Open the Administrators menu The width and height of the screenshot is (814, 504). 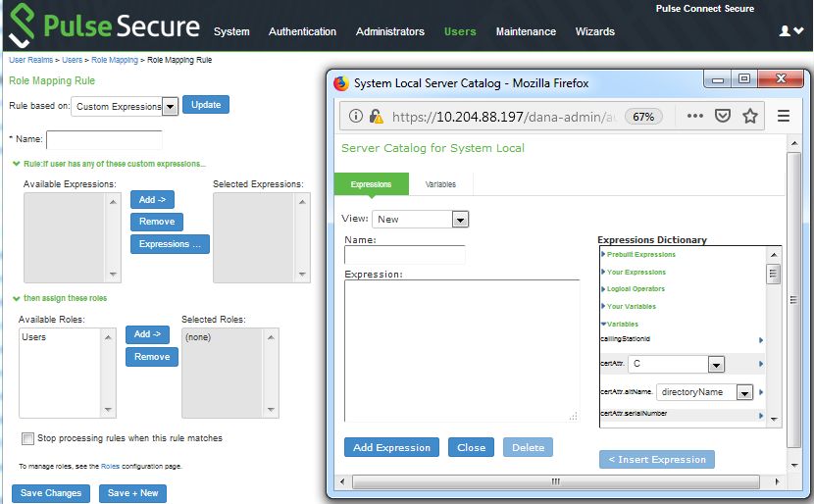tap(390, 31)
